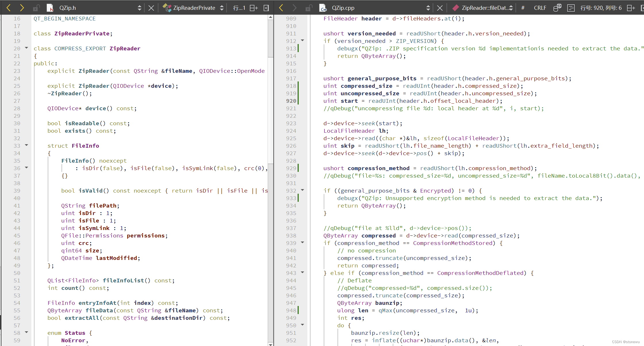Click the read-only lock icon for QZip.cpp
The height and width of the screenshot is (346, 644).
coord(308,8)
